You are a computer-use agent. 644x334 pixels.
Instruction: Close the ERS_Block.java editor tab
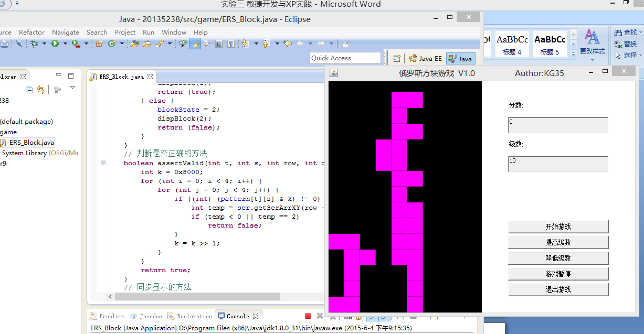(x=150, y=77)
